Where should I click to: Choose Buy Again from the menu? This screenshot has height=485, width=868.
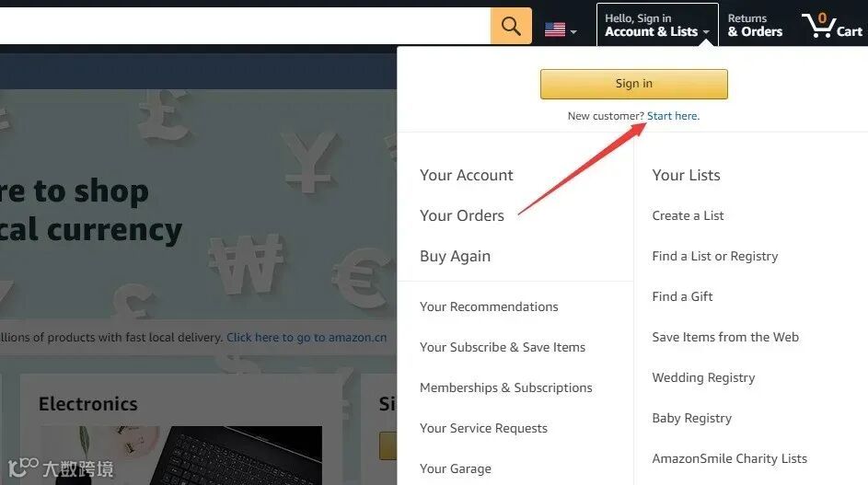point(455,257)
